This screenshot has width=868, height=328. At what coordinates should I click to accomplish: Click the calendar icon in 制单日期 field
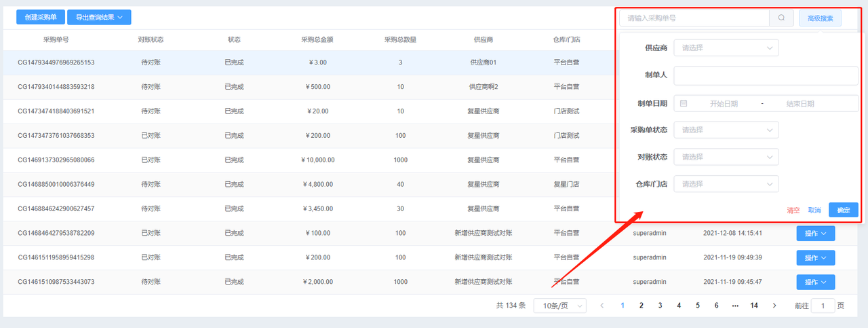click(x=684, y=103)
